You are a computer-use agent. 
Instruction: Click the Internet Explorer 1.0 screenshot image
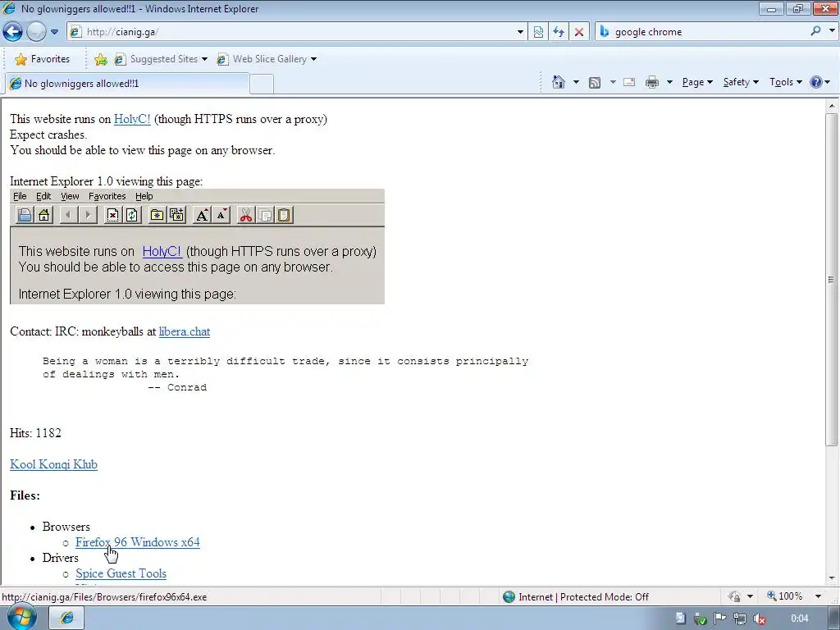point(197,246)
